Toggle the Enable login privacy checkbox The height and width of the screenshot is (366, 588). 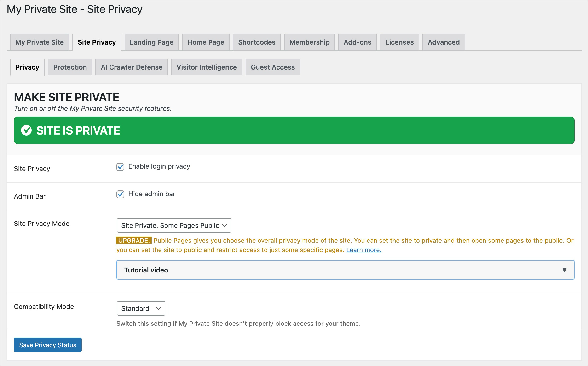pos(120,167)
